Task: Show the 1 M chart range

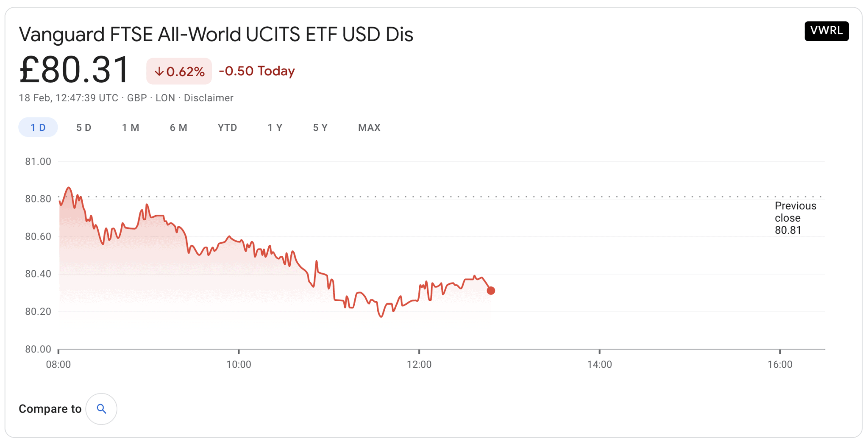Action: tap(131, 128)
